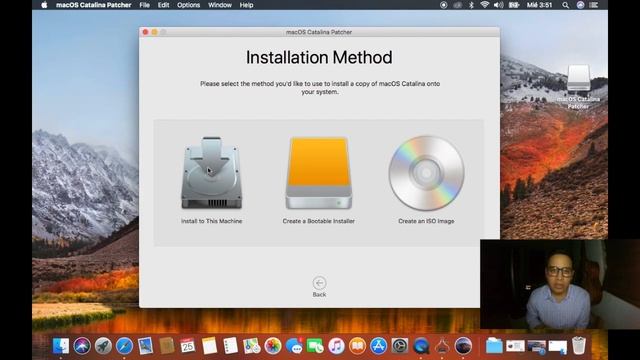This screenshot has width=640, height=360.
Task: Click Siri icon in the menu bar
Action: [580, 5]
